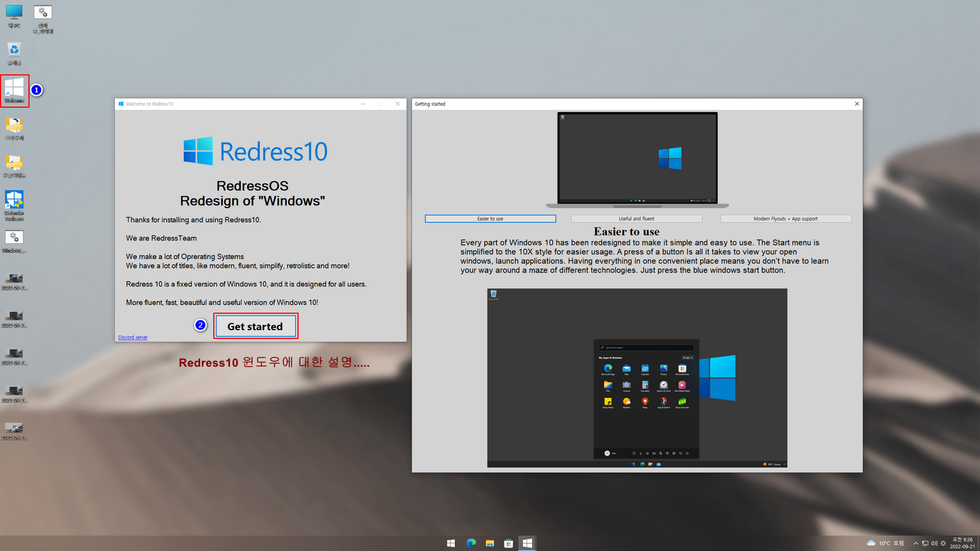980x551 pixels.
Task: Open the Start menu on the taskbar
Action: pos(451,543)
